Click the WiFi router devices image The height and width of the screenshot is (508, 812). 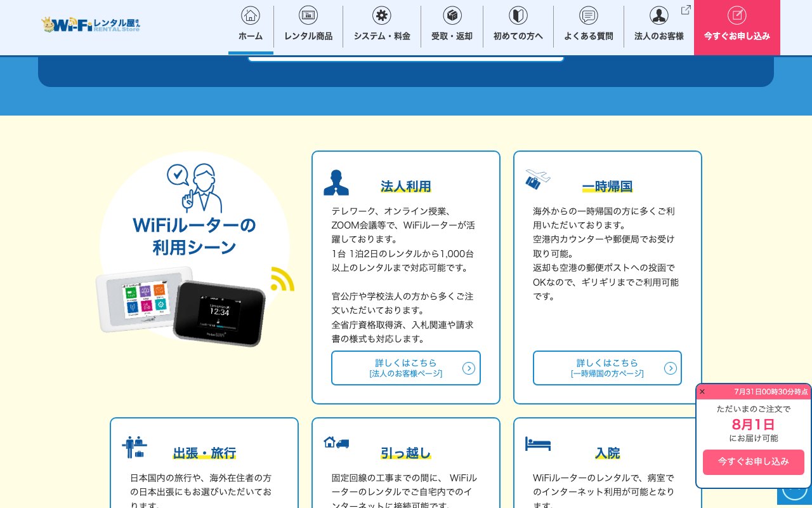click(x=181, y=305)
